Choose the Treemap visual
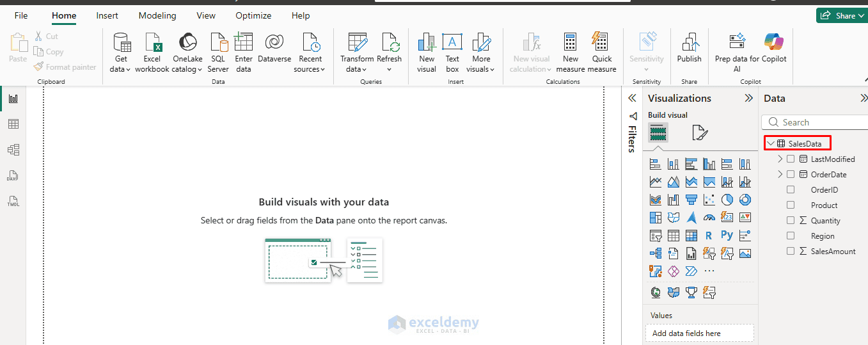Screen dimensions: 868x345 coord(655,218)
